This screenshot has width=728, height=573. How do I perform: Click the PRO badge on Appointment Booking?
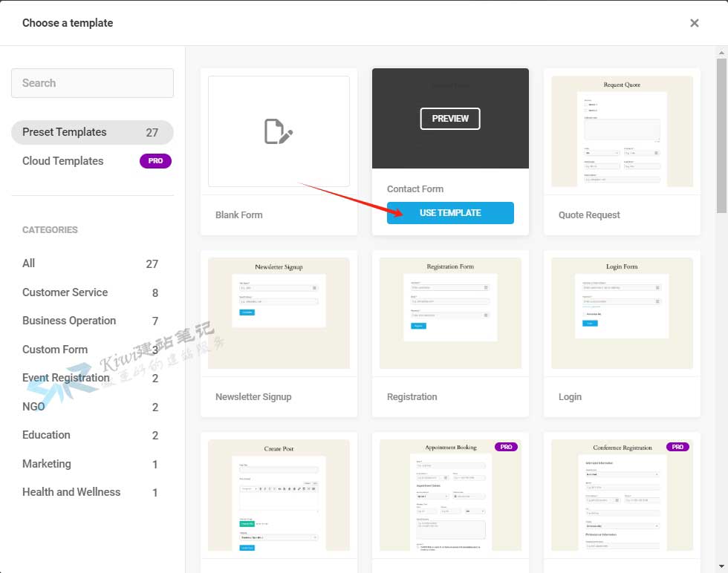click(x=506, y=447)
